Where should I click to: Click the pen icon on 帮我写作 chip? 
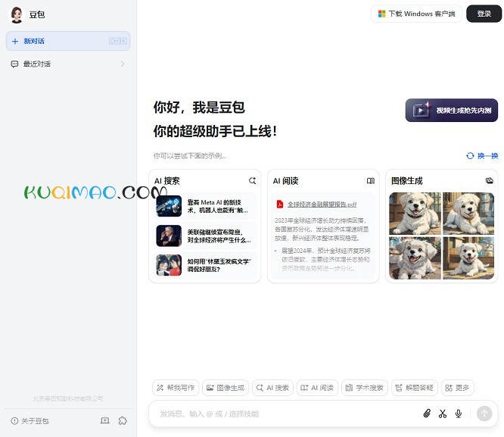click(x=160, y=388)
